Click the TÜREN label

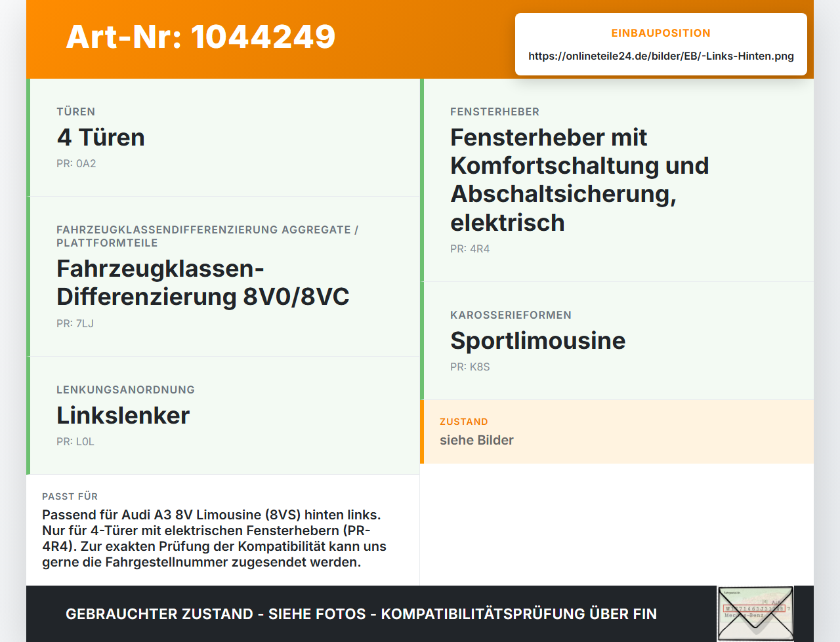tap(75, 111)
